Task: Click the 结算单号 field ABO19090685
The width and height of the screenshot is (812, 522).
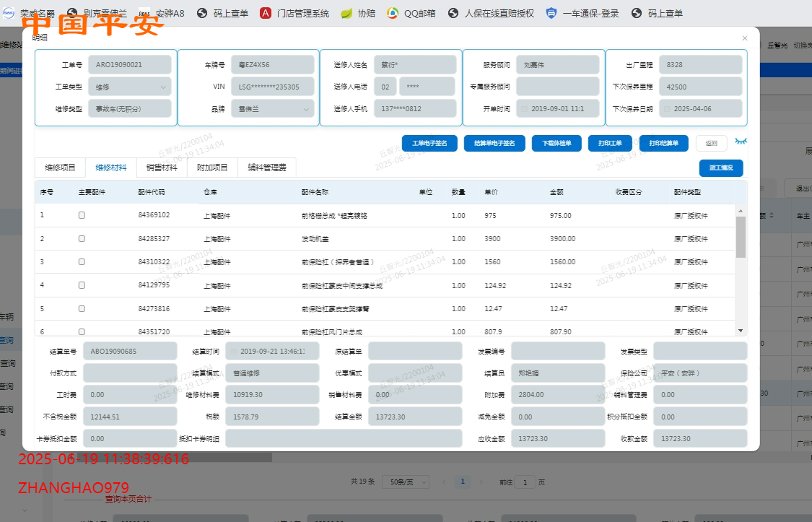Action: coord(129,351)
